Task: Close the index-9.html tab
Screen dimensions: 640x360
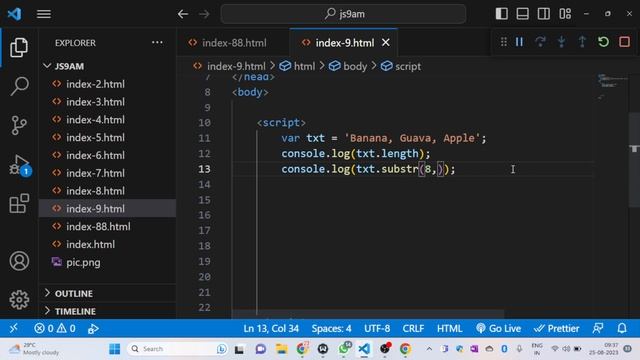Action: (x=386, y=42)
